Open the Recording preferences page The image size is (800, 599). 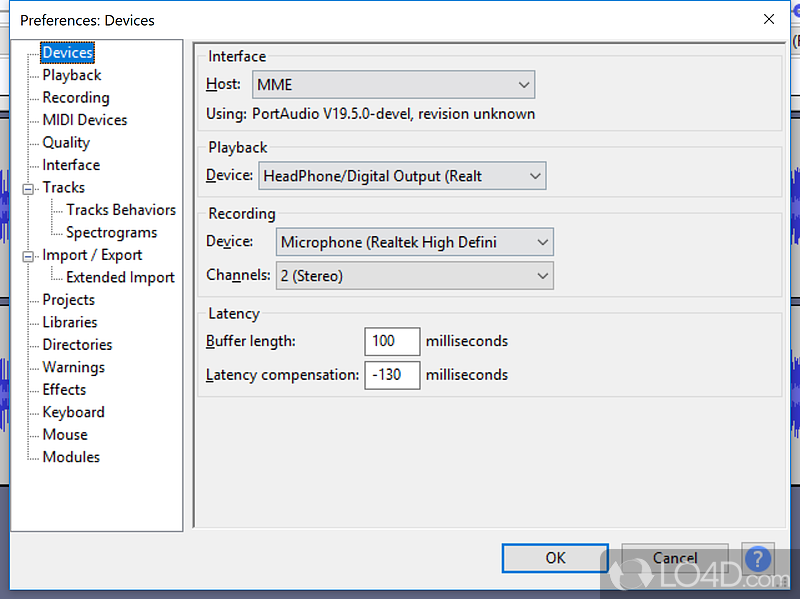pos(76,97)
